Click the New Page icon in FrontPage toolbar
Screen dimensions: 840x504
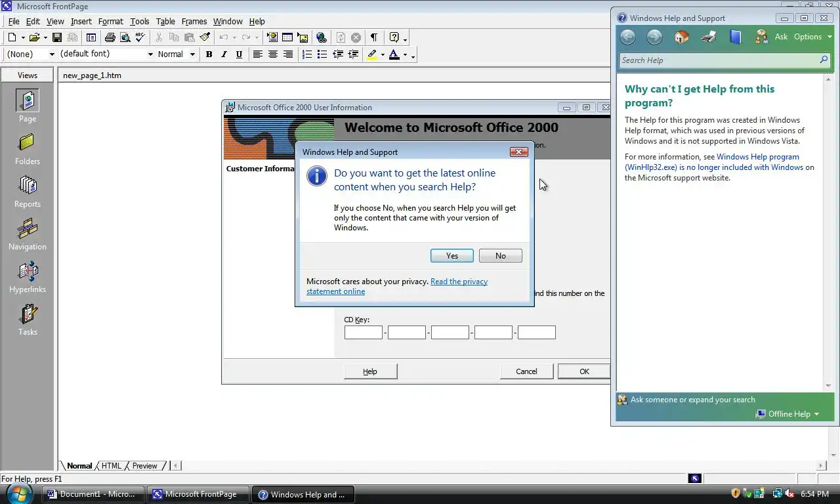[12, 37]
